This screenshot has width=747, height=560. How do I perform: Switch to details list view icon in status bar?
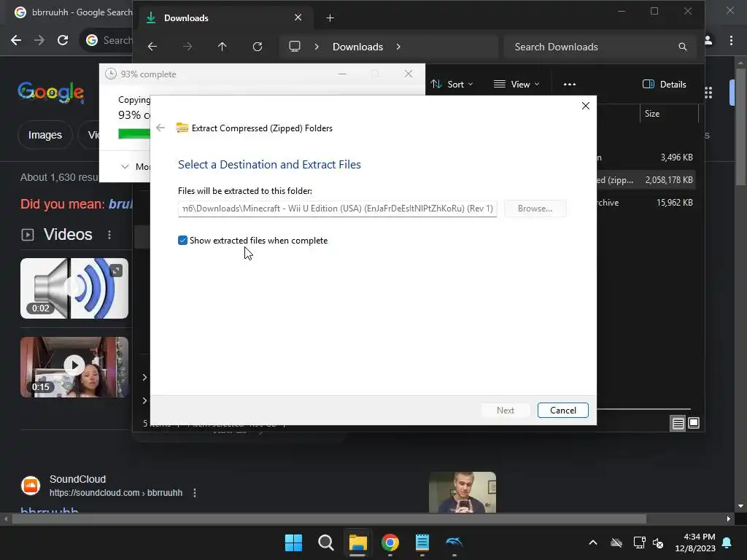click(x=678, y=423)
